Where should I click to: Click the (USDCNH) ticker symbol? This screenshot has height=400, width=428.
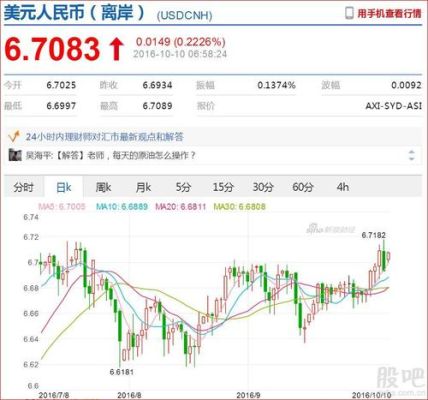(x=184, y=16)
